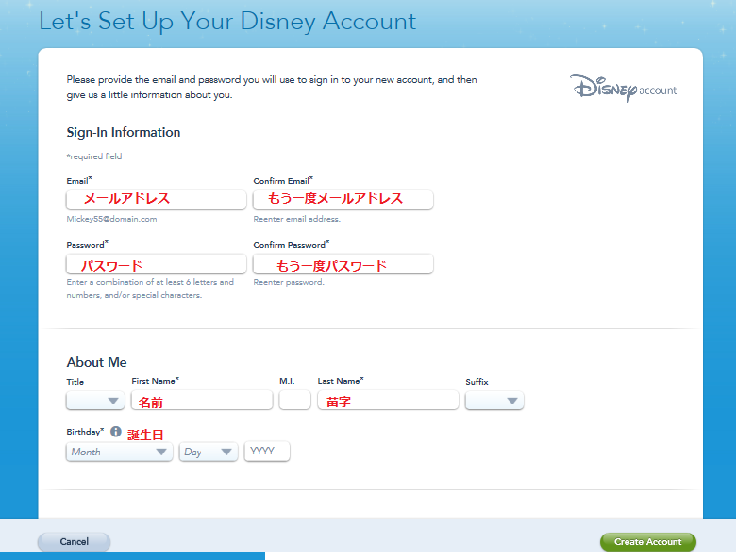Click the 'Birthday*' label
Image resolution: width=736 pixels, height=560 pixels.
click(x=85, y=432)
